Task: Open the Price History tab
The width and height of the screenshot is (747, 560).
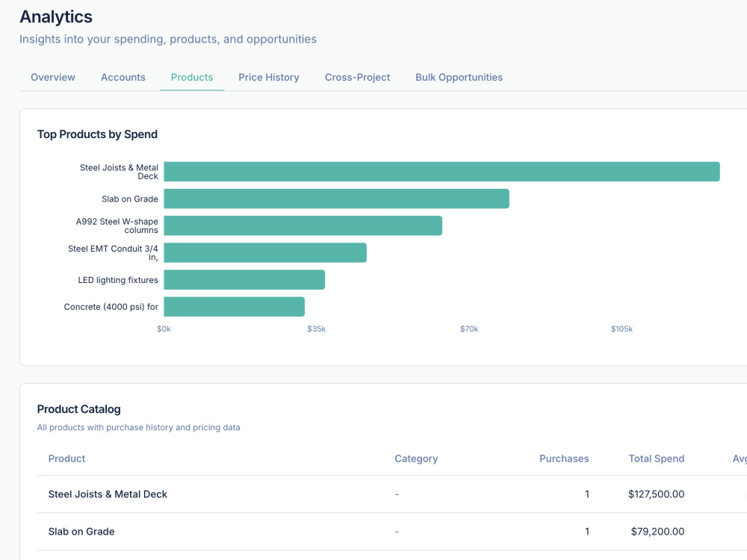Action: 269,77
